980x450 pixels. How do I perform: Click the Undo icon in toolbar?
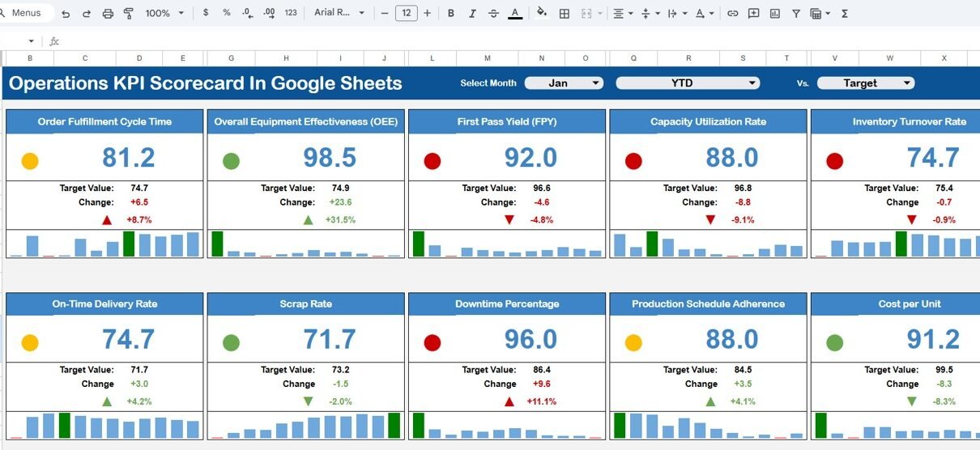[66, 14]
